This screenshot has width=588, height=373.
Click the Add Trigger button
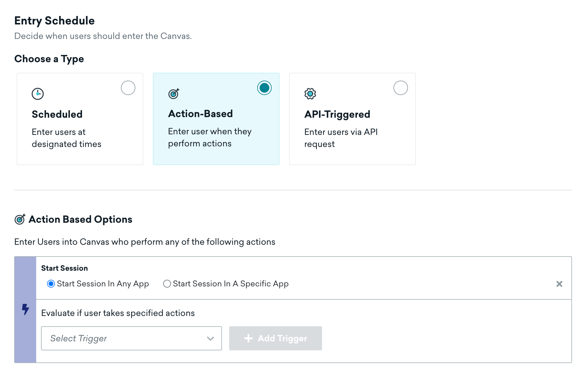click(276, 338)
